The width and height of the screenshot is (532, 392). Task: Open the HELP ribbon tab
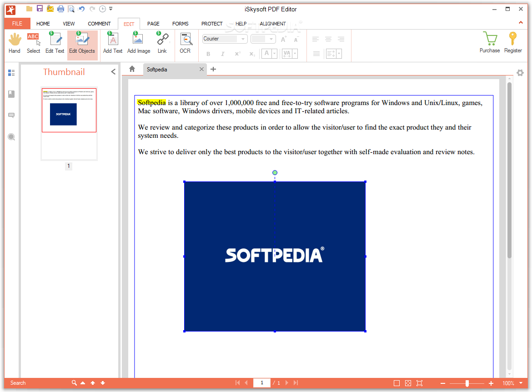point(241,23)
